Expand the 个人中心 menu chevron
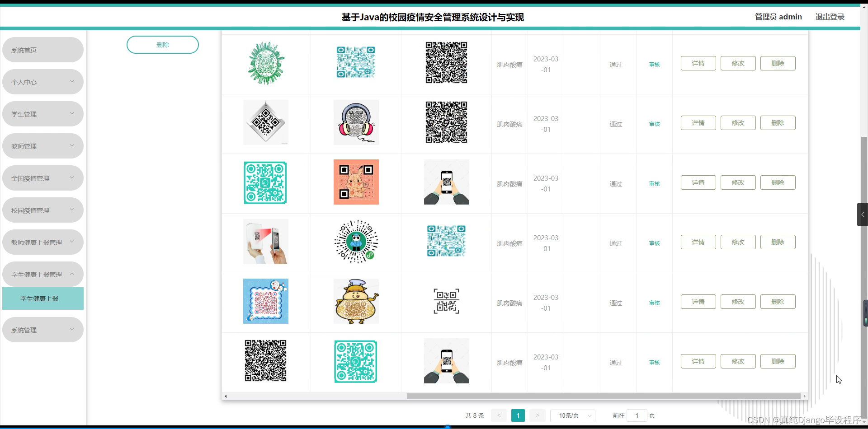The height and width of the screenshot is (429, 868). pos(72,81)
